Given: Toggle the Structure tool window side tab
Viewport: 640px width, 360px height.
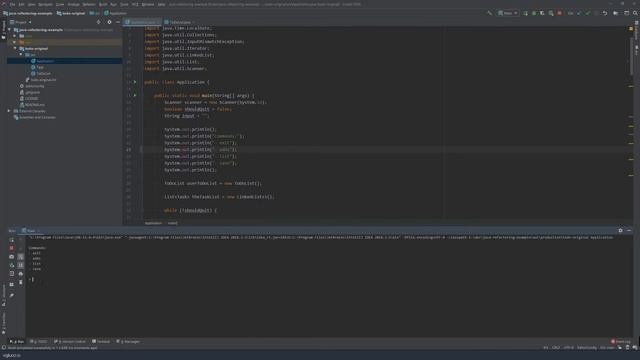Looking at the screenshot, I should click(4, 296).
